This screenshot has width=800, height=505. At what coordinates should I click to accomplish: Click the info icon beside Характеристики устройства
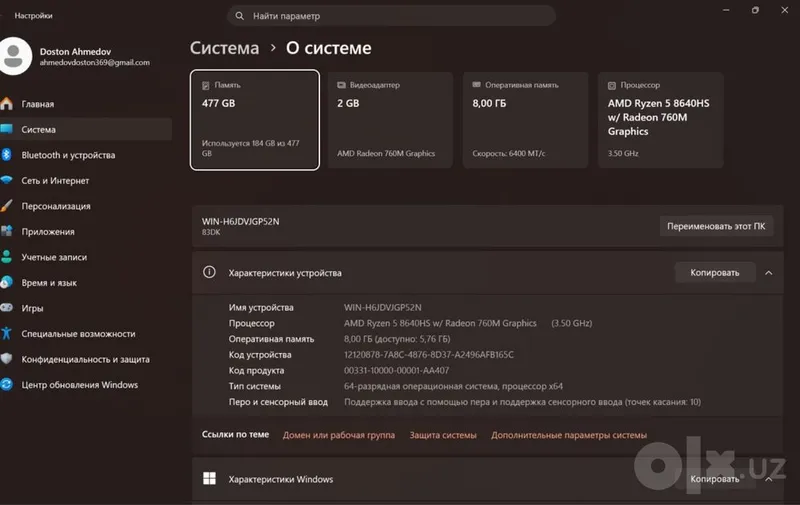209,272
